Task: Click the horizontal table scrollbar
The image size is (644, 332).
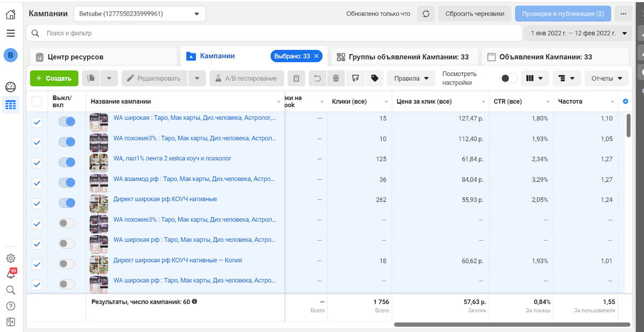Action: 513,324
